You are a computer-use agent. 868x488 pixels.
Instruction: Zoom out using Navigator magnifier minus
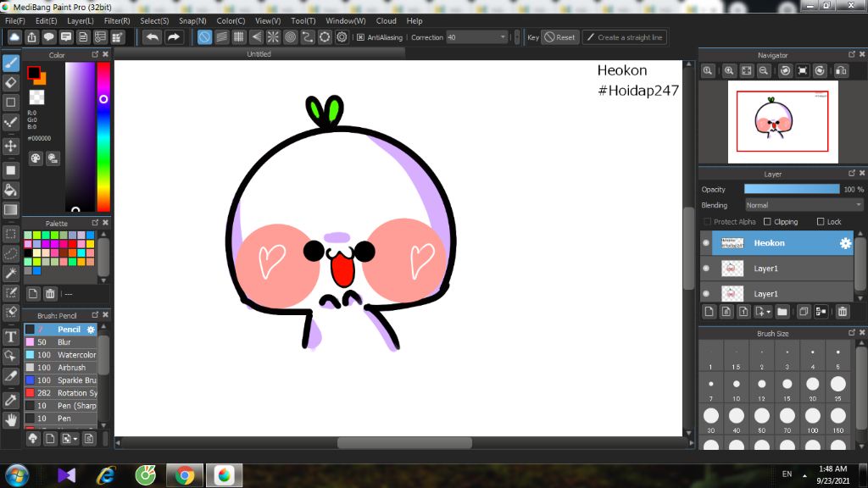click(764, 71)
